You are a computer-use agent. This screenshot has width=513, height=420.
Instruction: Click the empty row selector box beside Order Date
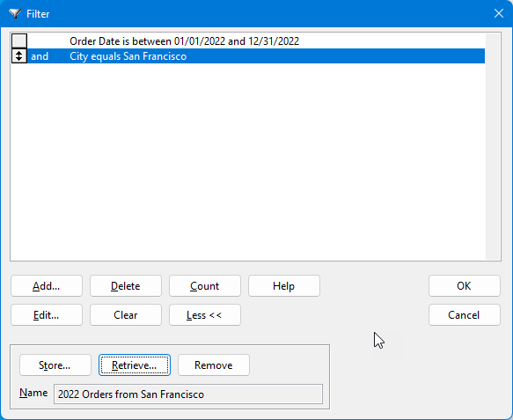19,41
